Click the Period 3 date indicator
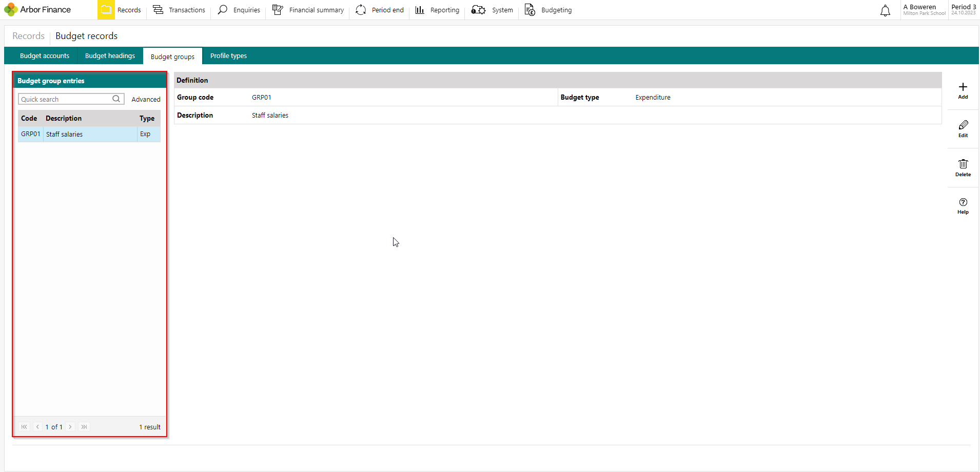Image resolution: width=980 pixels, height=472 pixels. [964, 10]
